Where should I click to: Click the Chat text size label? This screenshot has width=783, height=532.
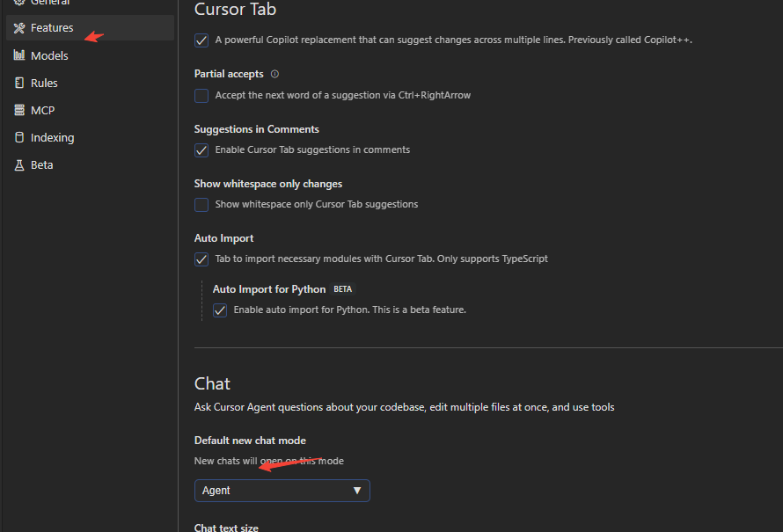point(226,528)
